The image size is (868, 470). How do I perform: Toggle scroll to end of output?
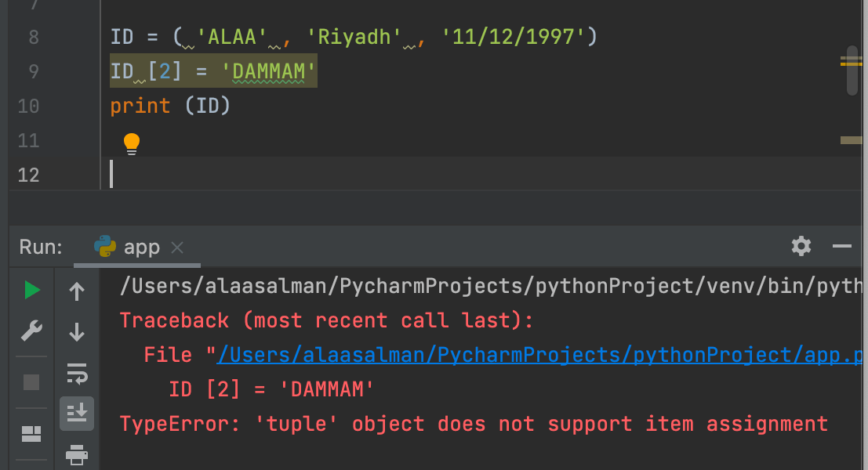[x=76, y=413]
